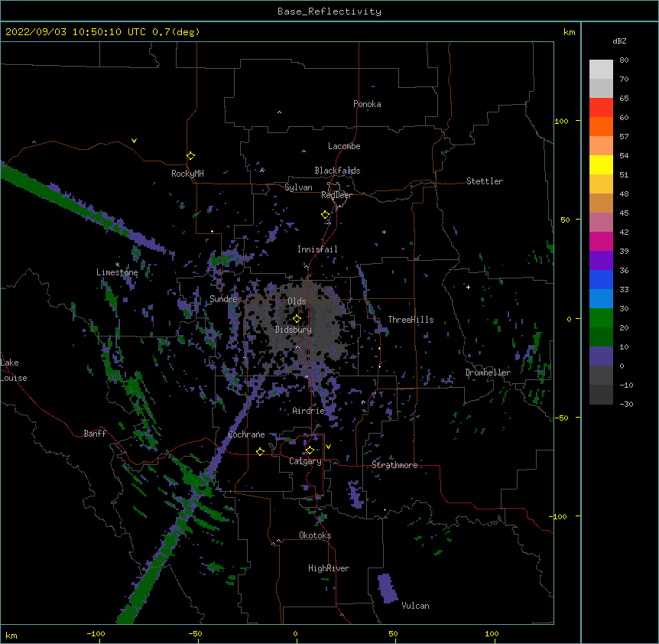Select the Banff label
The height and width of the screenshot is (644, 659).
[95, 434]
